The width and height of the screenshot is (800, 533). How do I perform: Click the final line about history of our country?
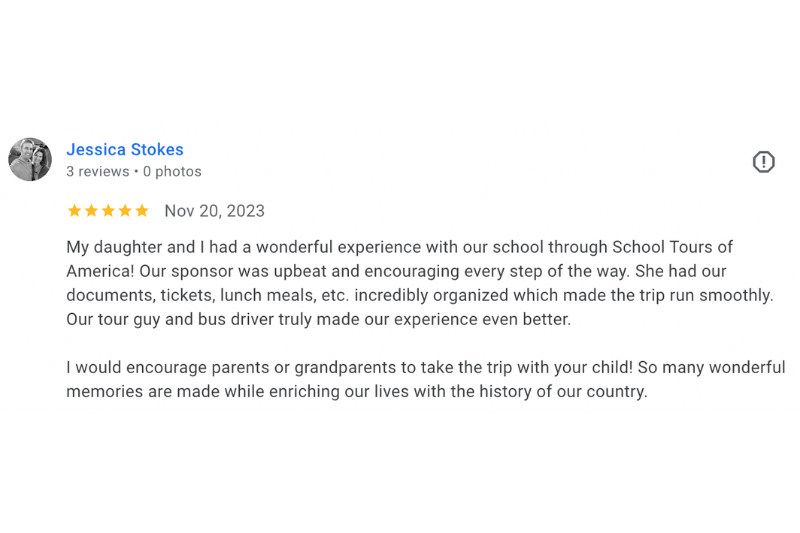pyautogui.click(x=356, y=391)
